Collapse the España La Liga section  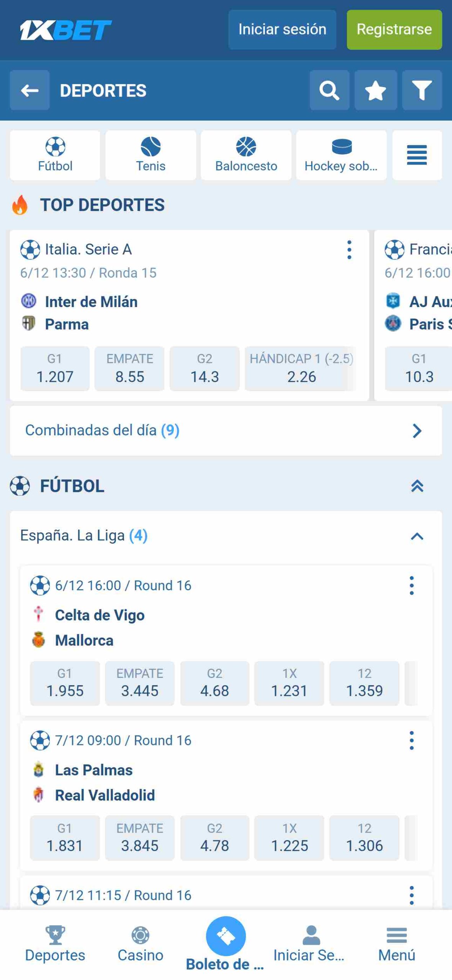pos(417,536)
